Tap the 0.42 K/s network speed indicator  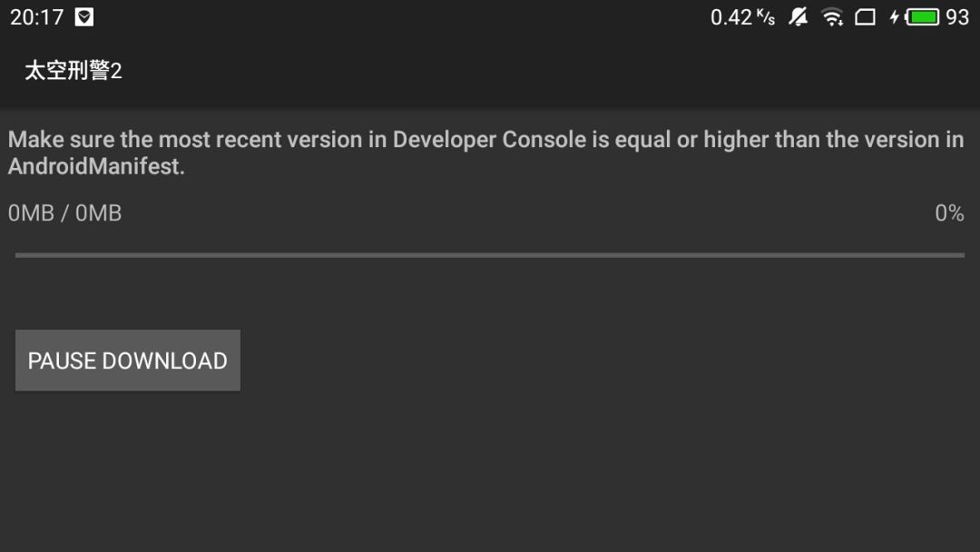coord(742,17)
